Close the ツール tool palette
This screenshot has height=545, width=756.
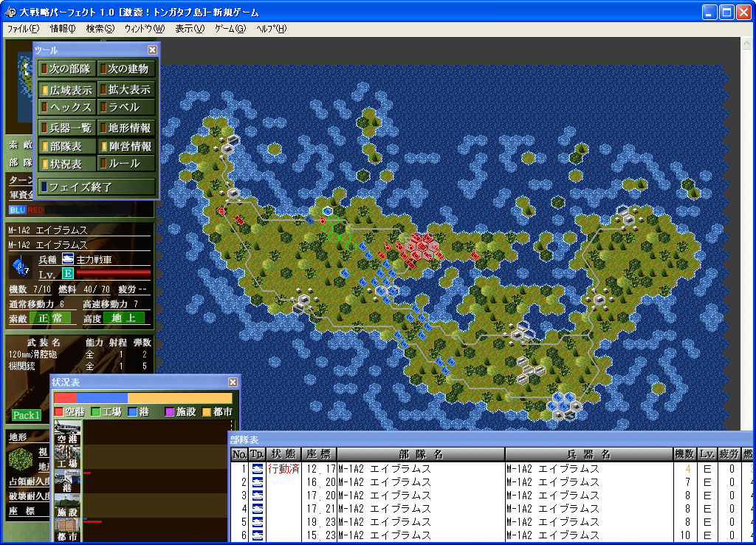[152, 49]
